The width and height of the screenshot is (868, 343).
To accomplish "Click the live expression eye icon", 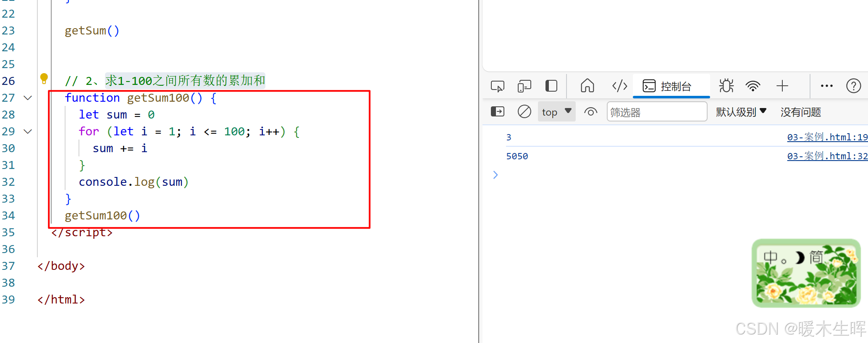I will (x=590, y=112).
